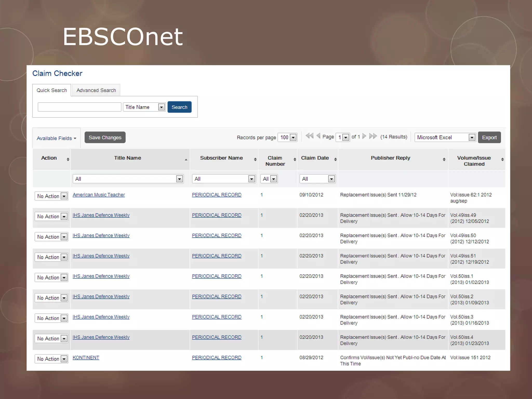532x399 pixels.
Task: Sort by the Claim Date column
Action: [x=335, y=159]
